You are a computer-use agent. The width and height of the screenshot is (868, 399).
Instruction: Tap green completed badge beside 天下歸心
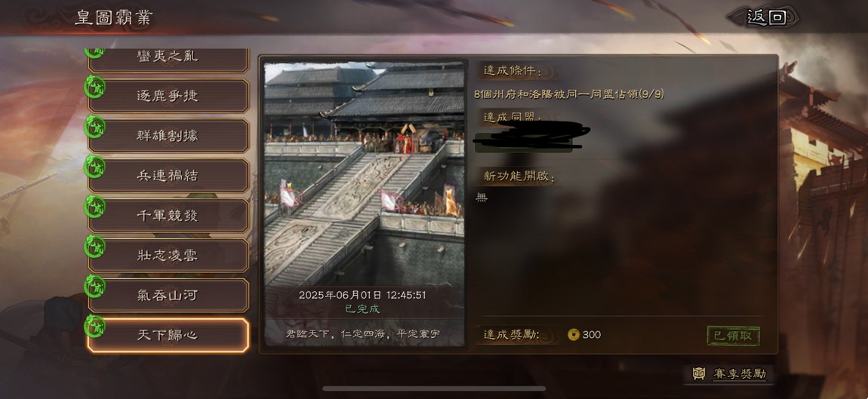(94, 325)
